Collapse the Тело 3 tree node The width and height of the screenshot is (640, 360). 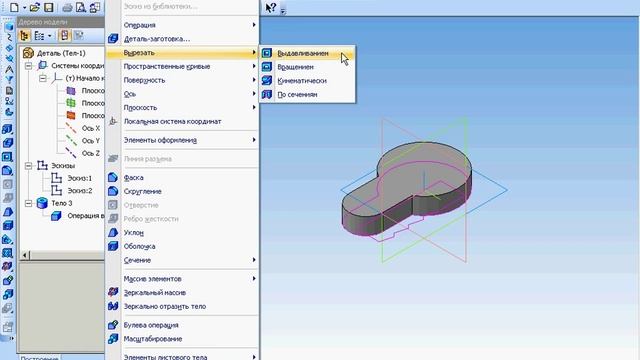pyautogui.click(x=28, y=203)
